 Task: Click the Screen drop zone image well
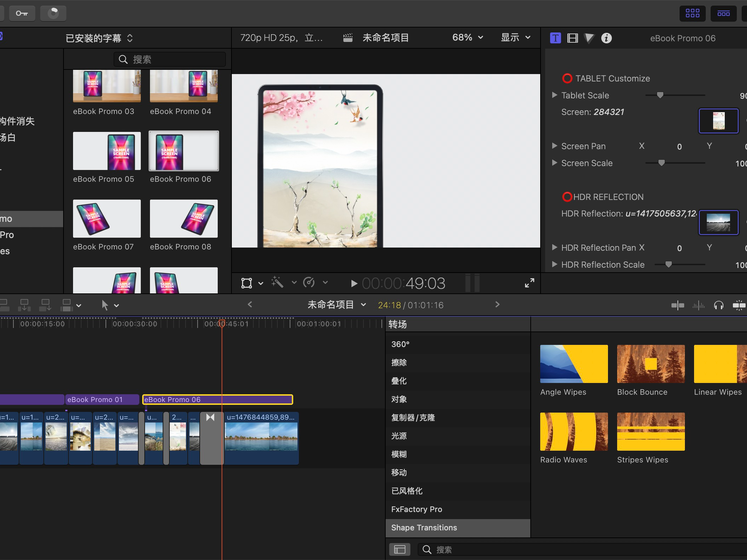pyautogui.click(x=719, y=121)
